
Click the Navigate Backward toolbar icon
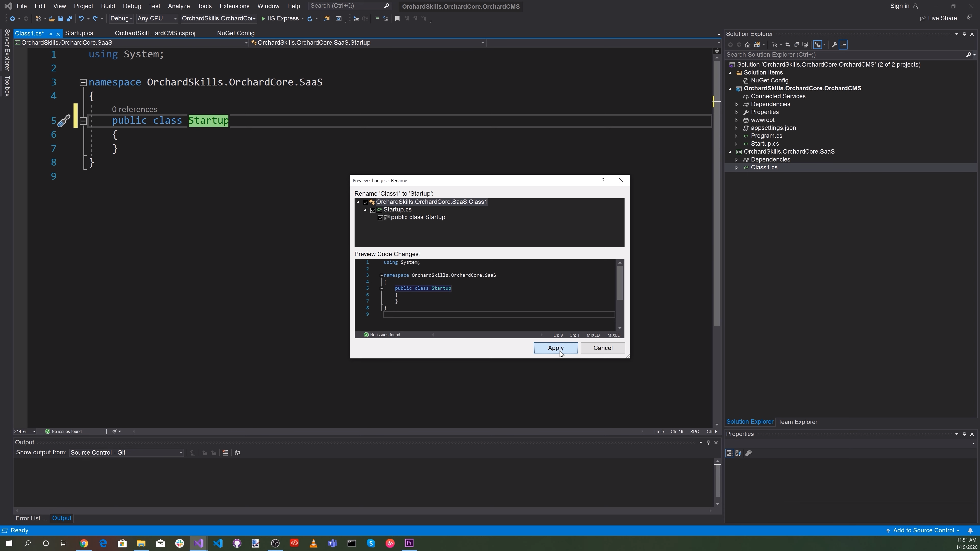click(x=12, y=19)
